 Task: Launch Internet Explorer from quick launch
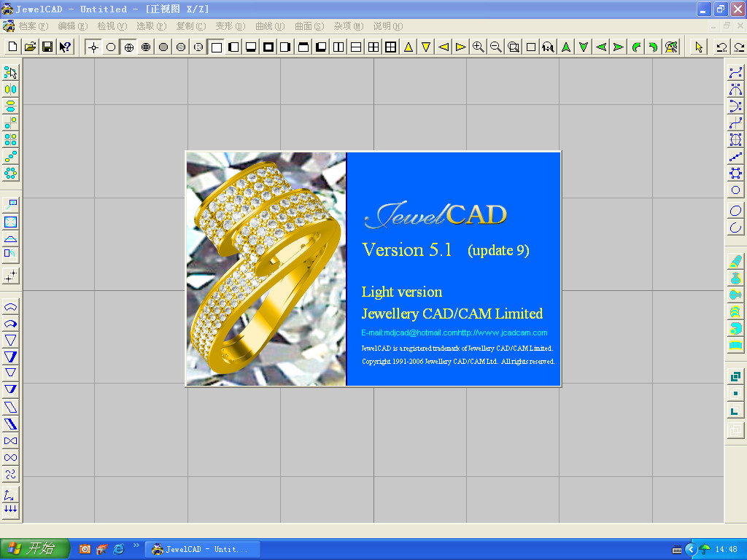point(119,549)
